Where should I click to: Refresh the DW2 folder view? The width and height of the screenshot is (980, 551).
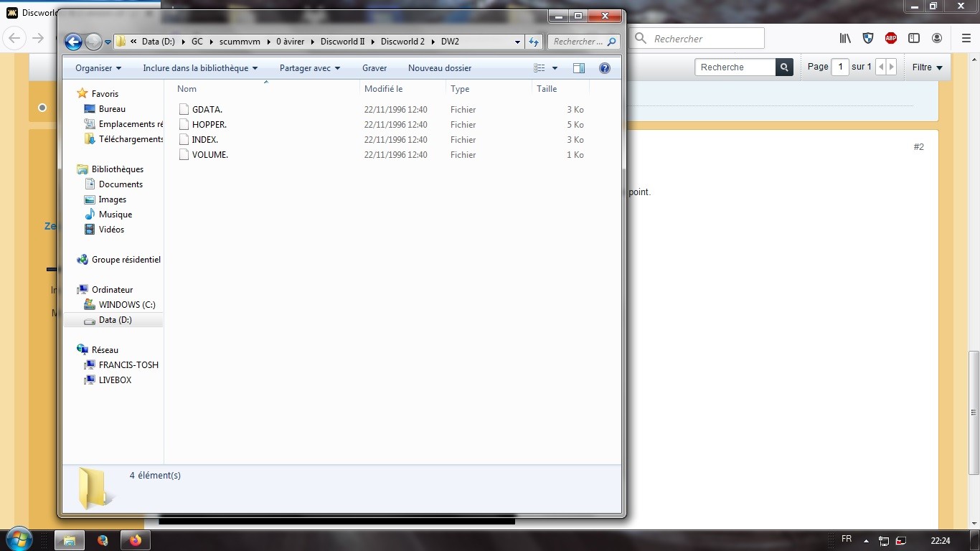[x=533, y=42]
